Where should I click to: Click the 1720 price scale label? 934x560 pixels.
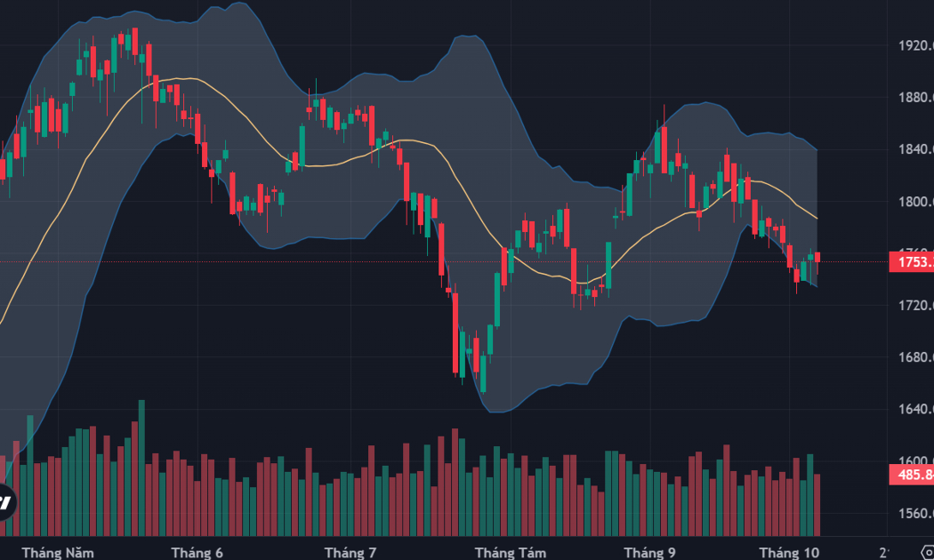pyautogui.click(x=915, y=305)
